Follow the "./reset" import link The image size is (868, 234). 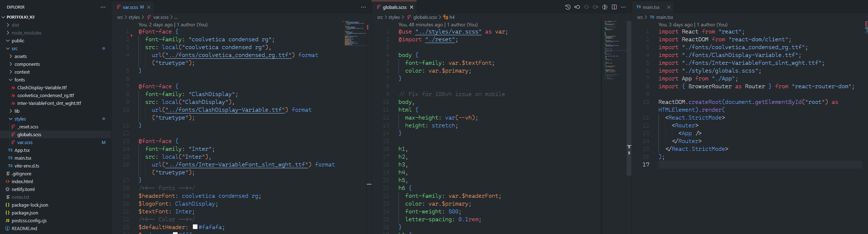click(x=440, y=39)
